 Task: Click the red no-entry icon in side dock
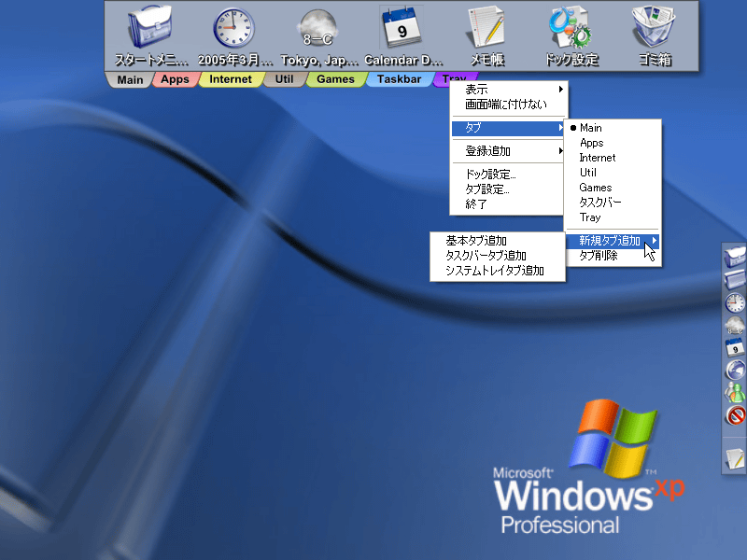(735, 415)
